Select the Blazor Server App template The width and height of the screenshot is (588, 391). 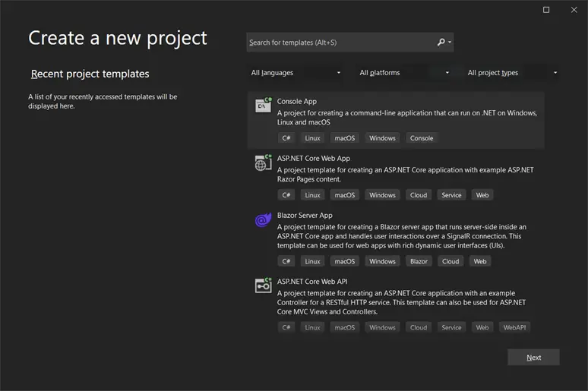(396, 238)
